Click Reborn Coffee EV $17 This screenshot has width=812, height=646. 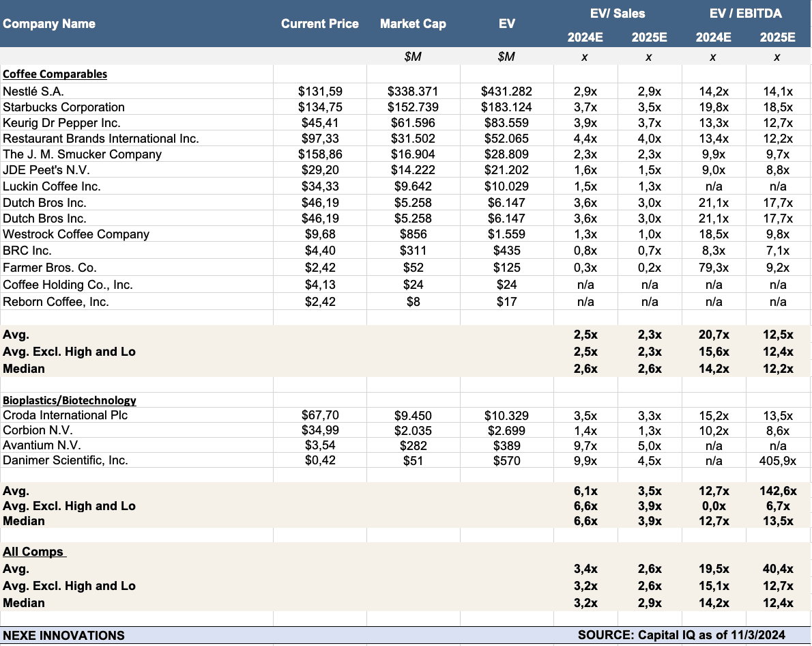[506, 302]
